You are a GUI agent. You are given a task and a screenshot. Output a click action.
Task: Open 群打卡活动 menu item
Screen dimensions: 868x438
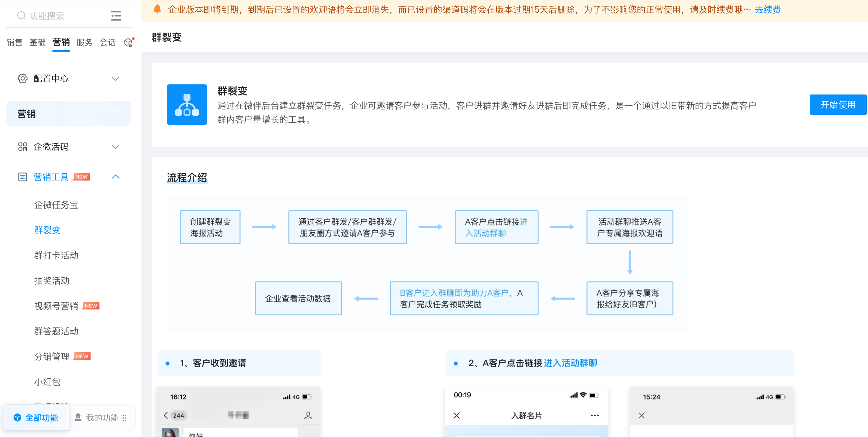[x=56, y=255]
